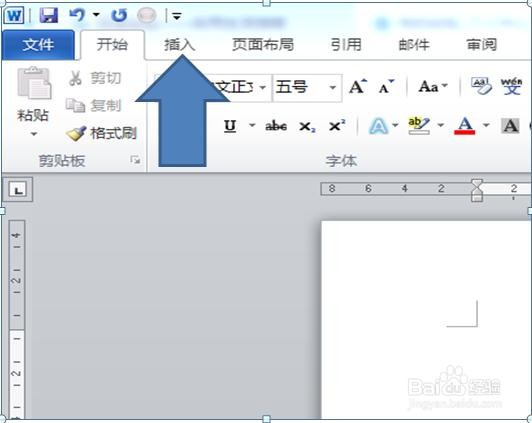This screenshot has width=532, height=423.
Task: Open the Aa change case menu
Action: click(433, 87)
